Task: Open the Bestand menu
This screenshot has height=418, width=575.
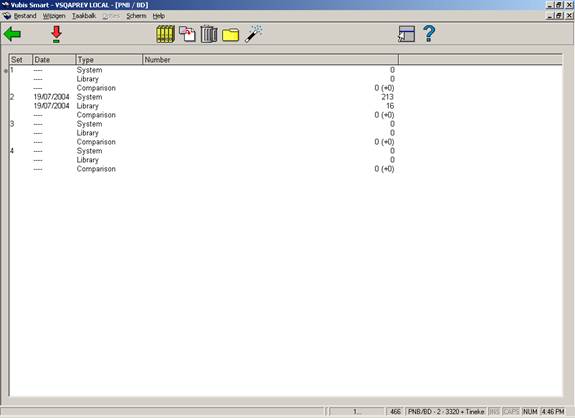Action: pyautogui.click(x=25, y=16)
